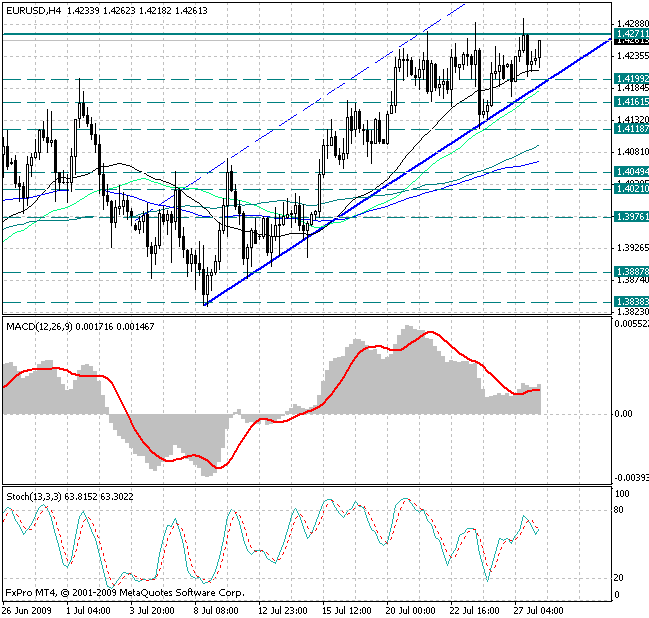Click the 1.39265 price axis label
Image resolution: width=649 pixels, height=618 pixels.
[x=632, y=248]
